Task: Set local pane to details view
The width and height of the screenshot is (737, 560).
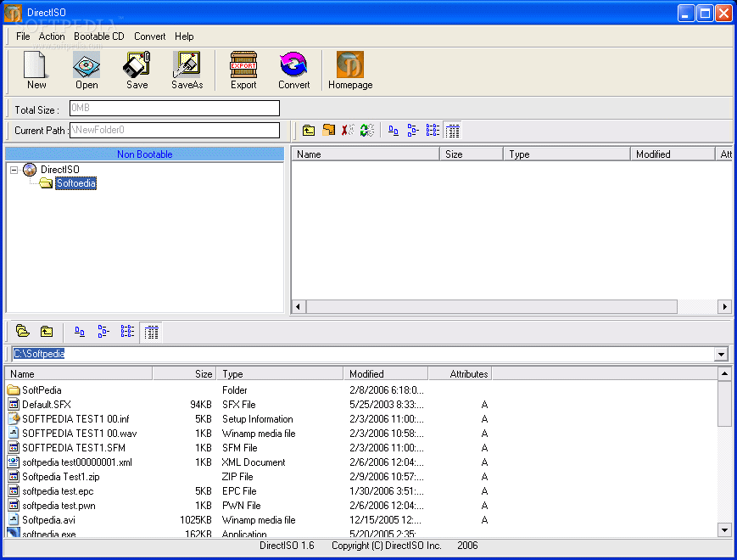Action: [x=151, y=333]
